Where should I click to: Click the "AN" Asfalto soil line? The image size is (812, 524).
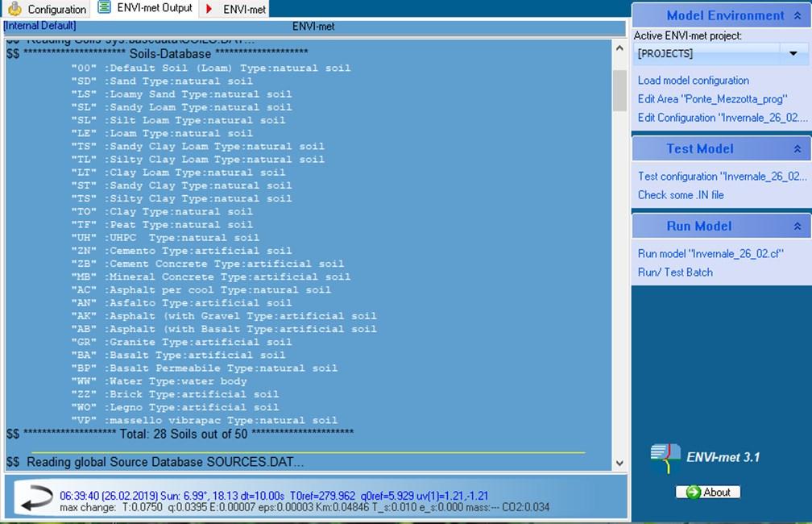click(x=182, y=302)
